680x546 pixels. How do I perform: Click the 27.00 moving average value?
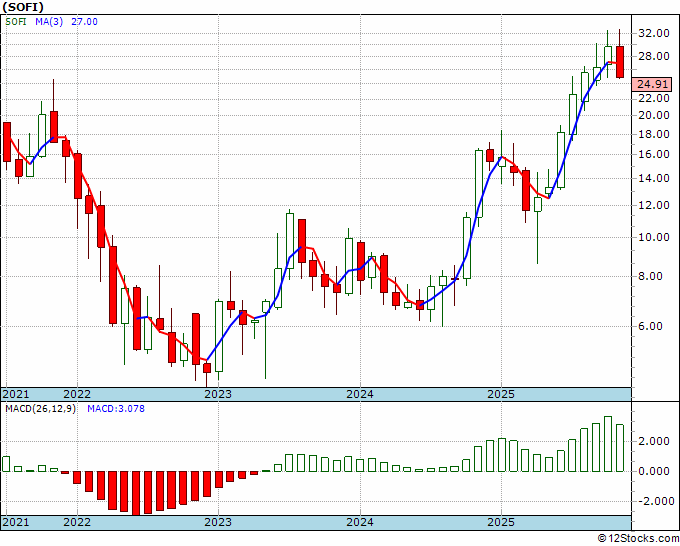pos(85,21)
